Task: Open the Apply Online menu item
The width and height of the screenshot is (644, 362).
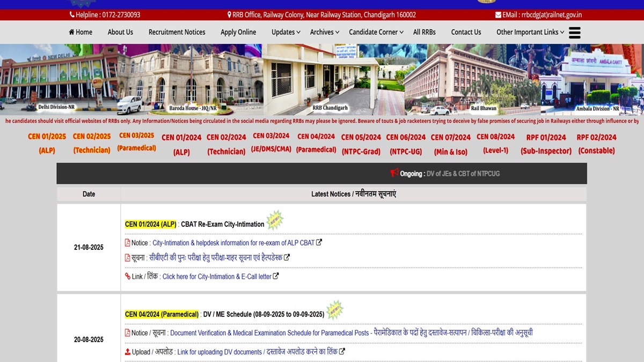Action: (x=238, y=32)
